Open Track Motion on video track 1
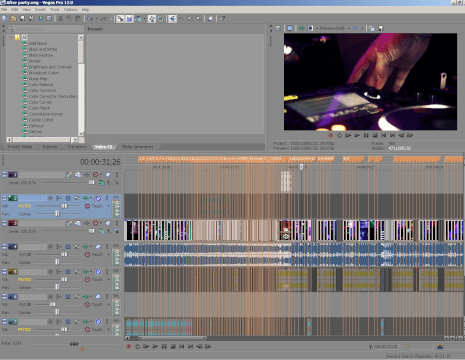The height and width of the screenshot is (360, 465). pyautogui.click(x=69, y=174)
